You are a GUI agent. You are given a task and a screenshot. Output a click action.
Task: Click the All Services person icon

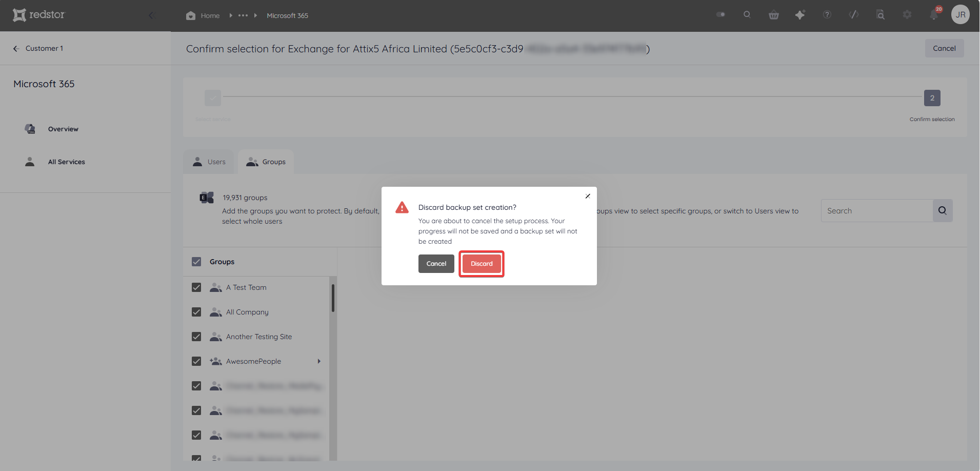[30, 162]
